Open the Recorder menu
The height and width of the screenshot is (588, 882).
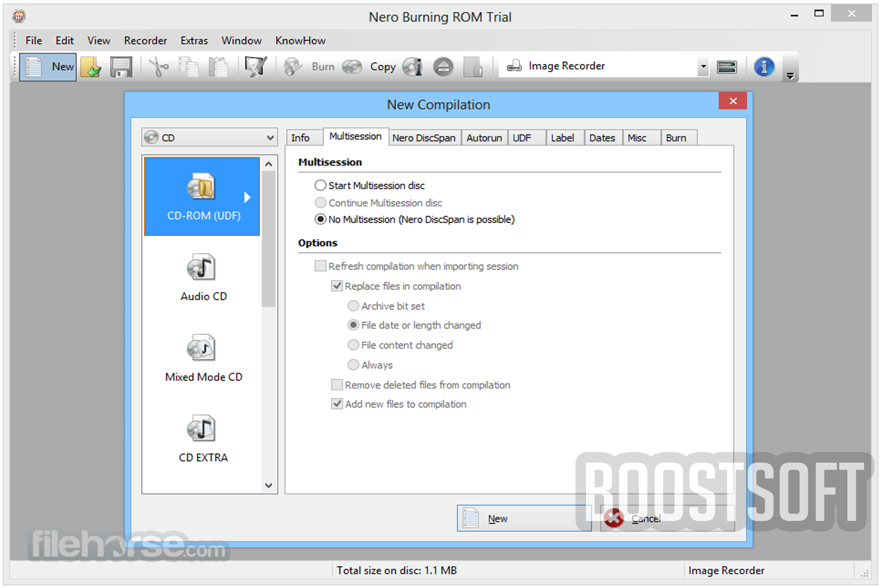pyautogui.click(x=145, y=40)
